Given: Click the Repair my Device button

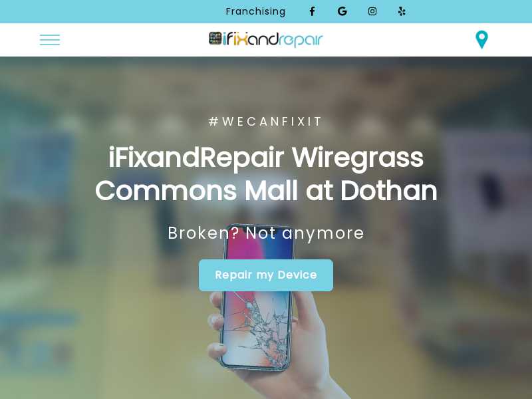Looking at the screenshot, I should [x=266, y=275].
